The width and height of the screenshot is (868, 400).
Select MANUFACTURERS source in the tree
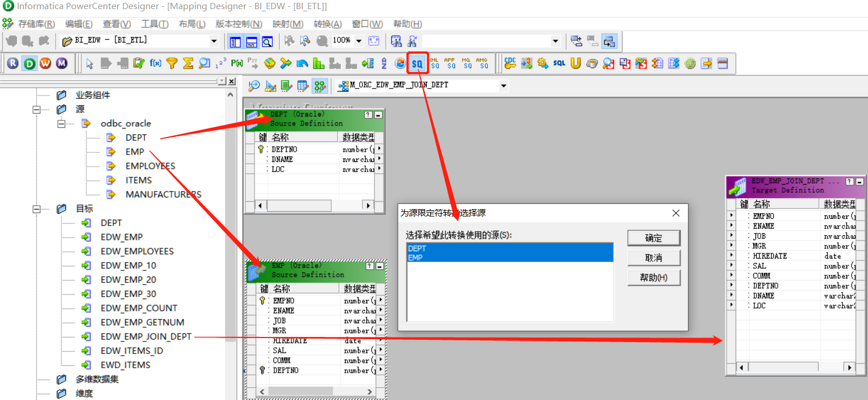pyautogui.click(x=164, y=194)
